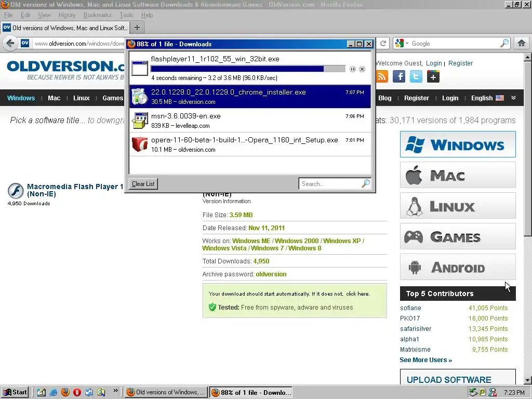
Task: Click the Macromedia Flash Player logo icon
Action: pyautogui.click(x=16, y=190)
